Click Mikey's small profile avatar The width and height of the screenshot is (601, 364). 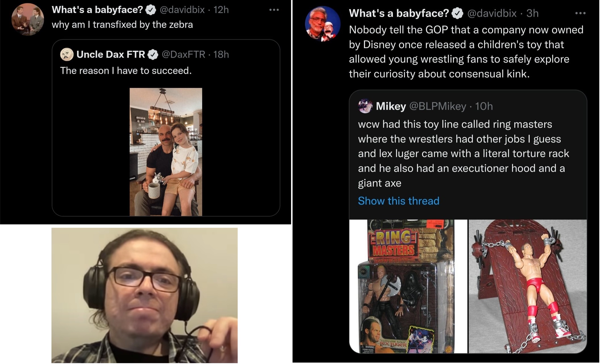365,106
